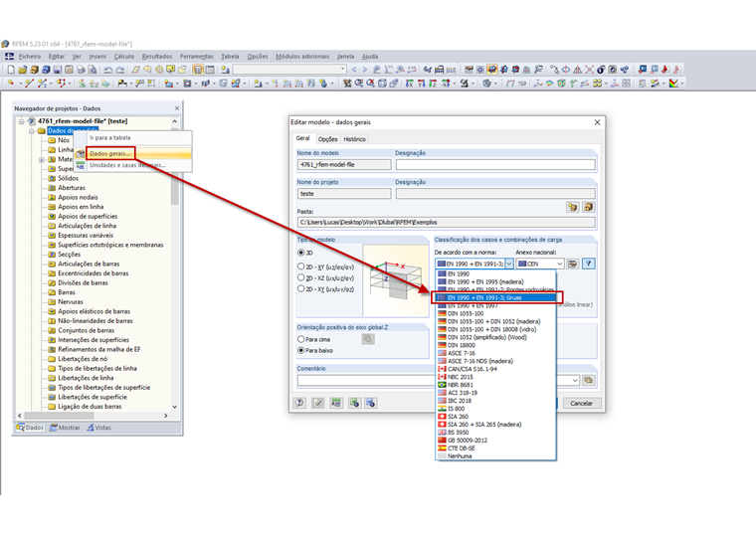
Task: Select 2D - XZ (ux/uz/φy) model type
Action: click(x=300, y=277)
